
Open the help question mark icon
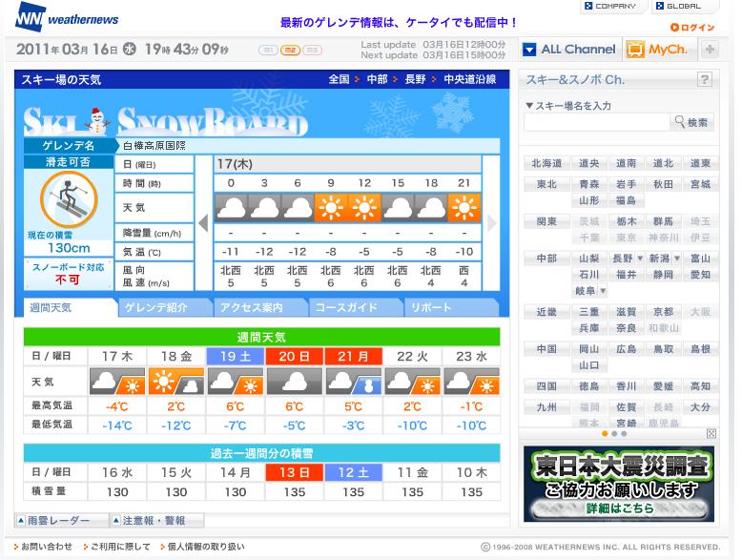pos(704,79)
